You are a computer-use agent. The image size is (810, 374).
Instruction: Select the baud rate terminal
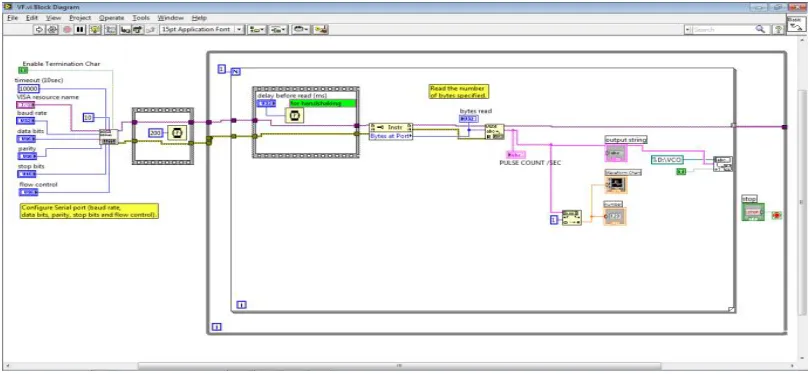click(x=26, y=121)
